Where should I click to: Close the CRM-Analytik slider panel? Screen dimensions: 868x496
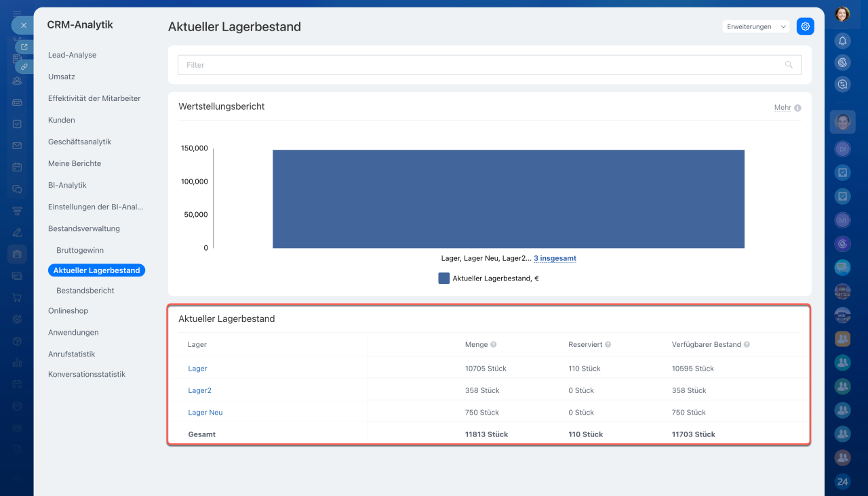click(23, 25)
